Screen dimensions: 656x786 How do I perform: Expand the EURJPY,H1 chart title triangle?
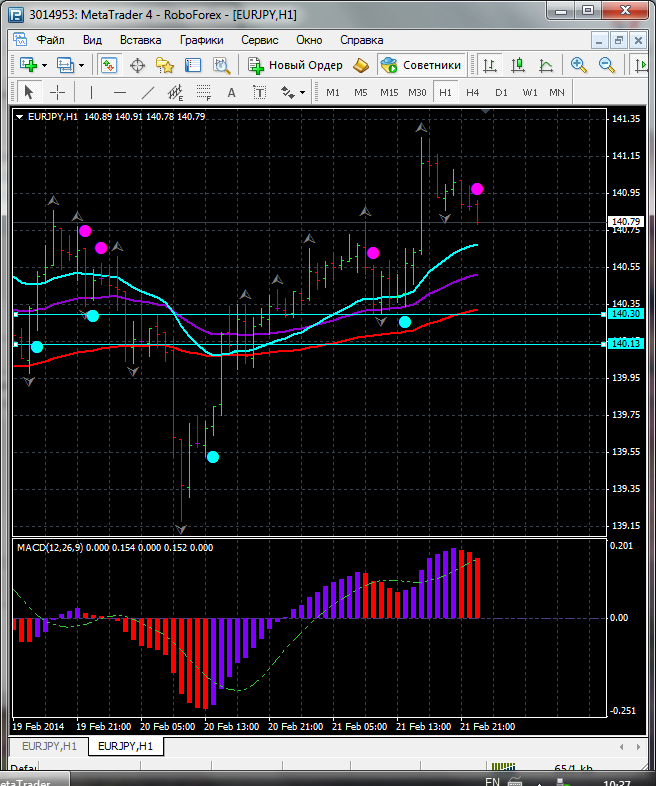20,117
